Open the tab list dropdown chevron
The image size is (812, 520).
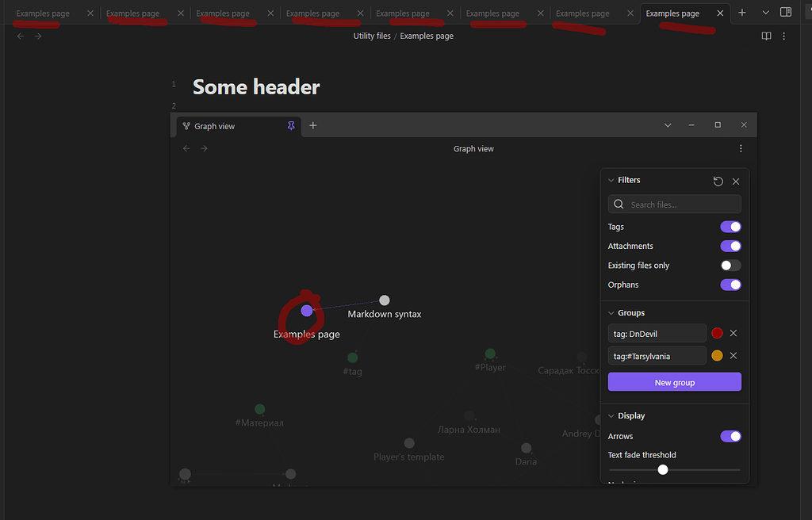point(765,13)
